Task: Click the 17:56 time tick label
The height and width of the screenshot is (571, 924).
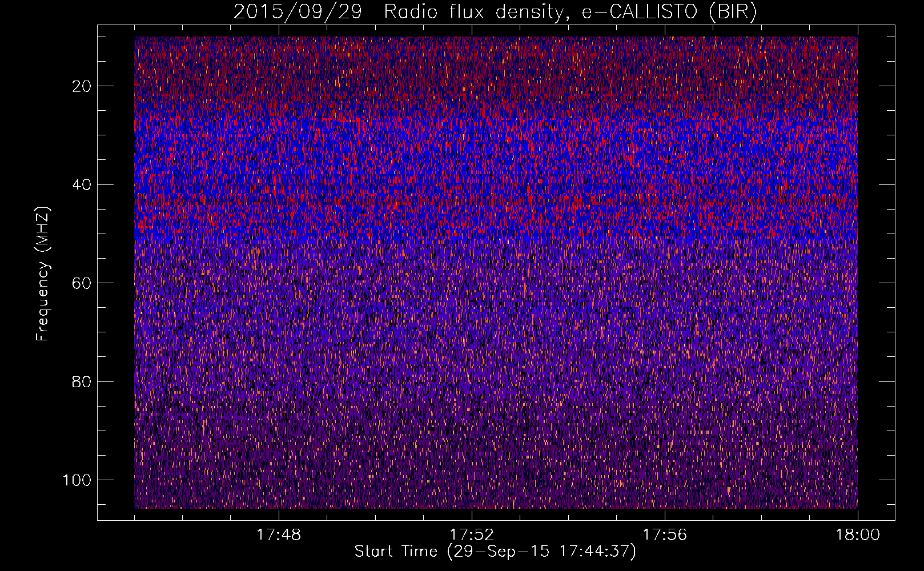Action: point(665,535)
